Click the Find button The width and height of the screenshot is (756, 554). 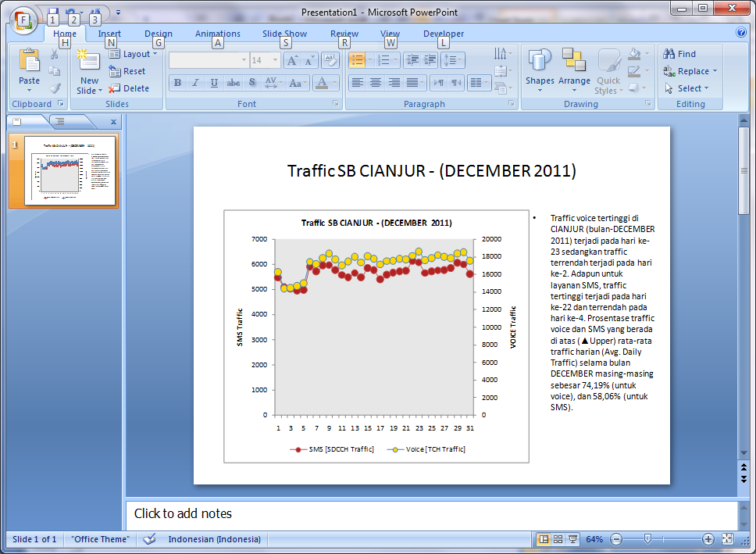[x=679, y=54]
